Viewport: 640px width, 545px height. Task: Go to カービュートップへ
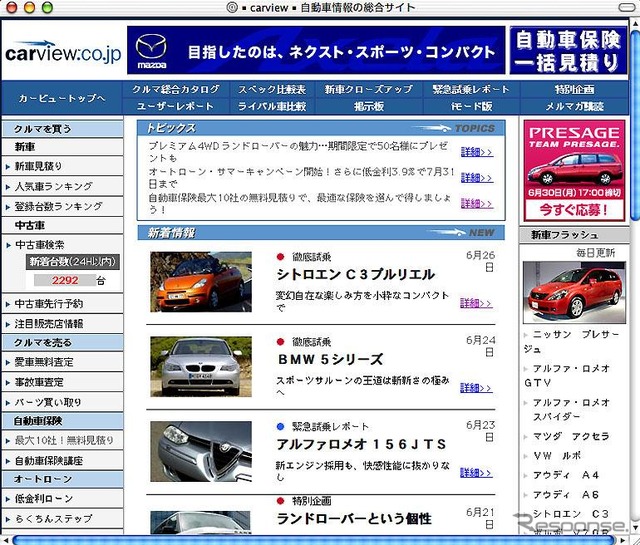(62, 98)
